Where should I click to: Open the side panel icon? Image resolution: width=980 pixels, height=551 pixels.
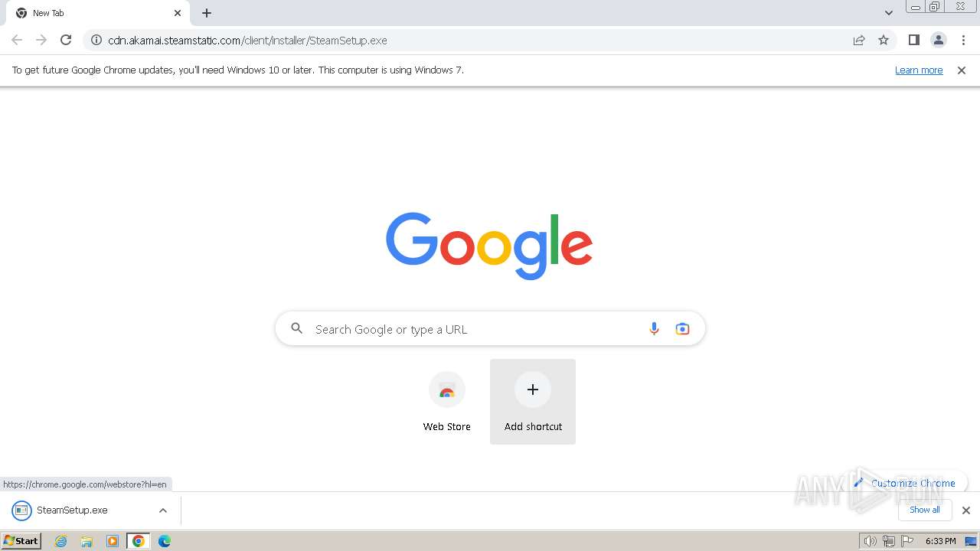pyautogui.click(x=913, y=40)
